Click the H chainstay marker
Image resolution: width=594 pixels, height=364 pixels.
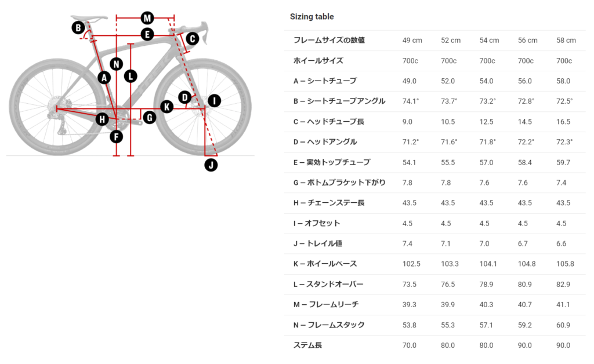[x=102, y=119]
